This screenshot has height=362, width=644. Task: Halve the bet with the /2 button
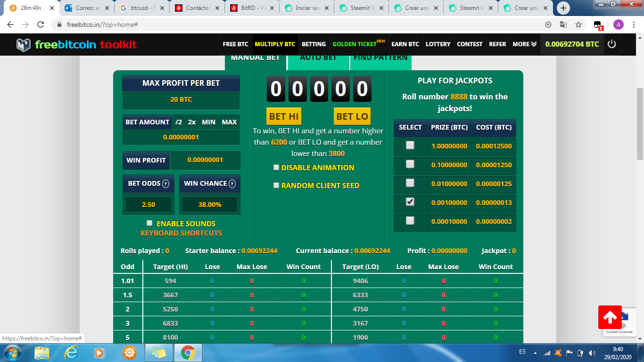point(179,122)
